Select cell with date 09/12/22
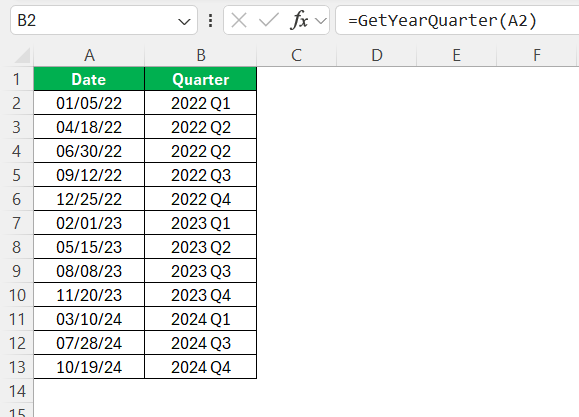Viewport: 579px width, 417px height. [x=89, y=175]
